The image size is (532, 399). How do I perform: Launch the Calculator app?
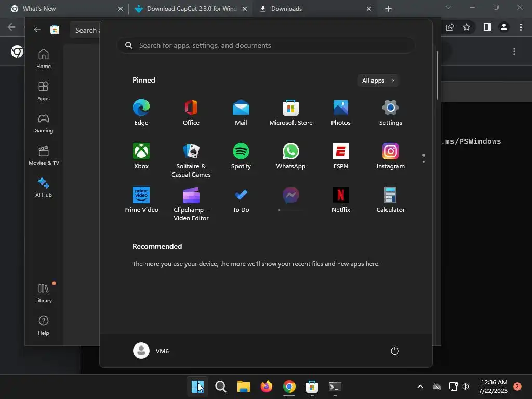coord(391,200)
